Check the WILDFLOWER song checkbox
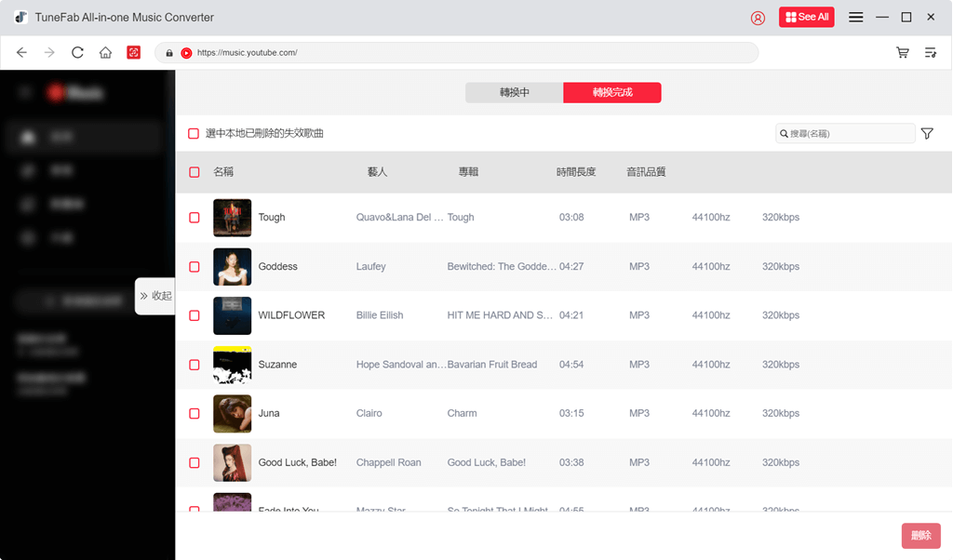Screen dimensions: 953x560 194,315
